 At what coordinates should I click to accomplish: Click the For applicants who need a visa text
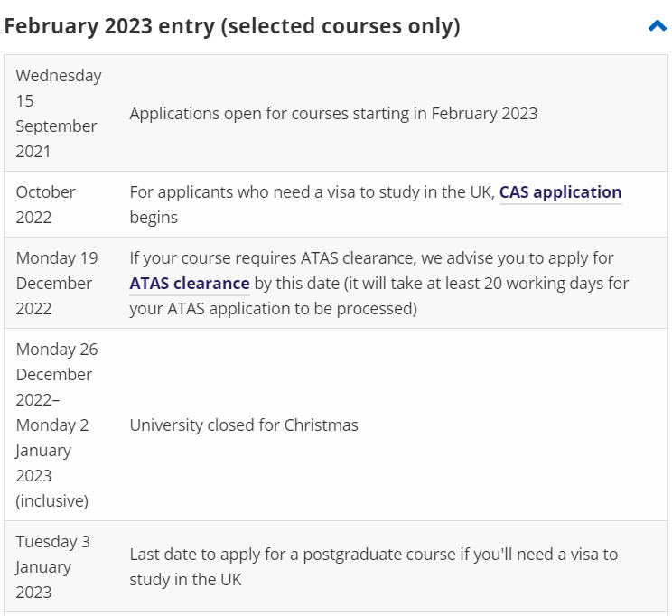[313, 192]
